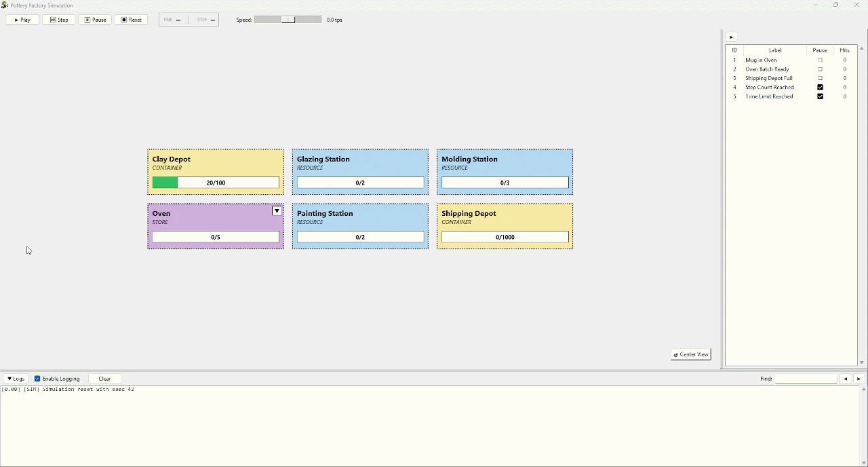
Task: Enable pause for Mug in Oven
Action: click(821, 60)
